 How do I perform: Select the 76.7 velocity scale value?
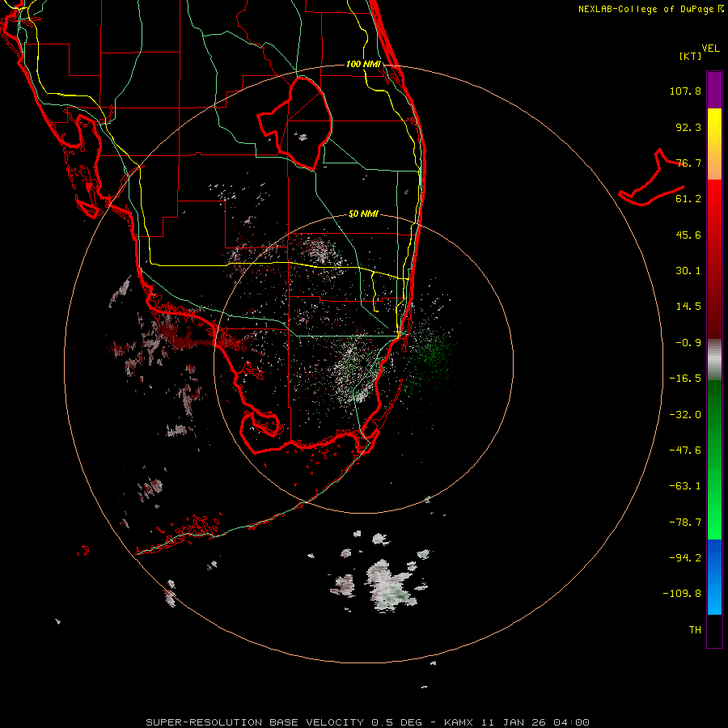point(688,163)
